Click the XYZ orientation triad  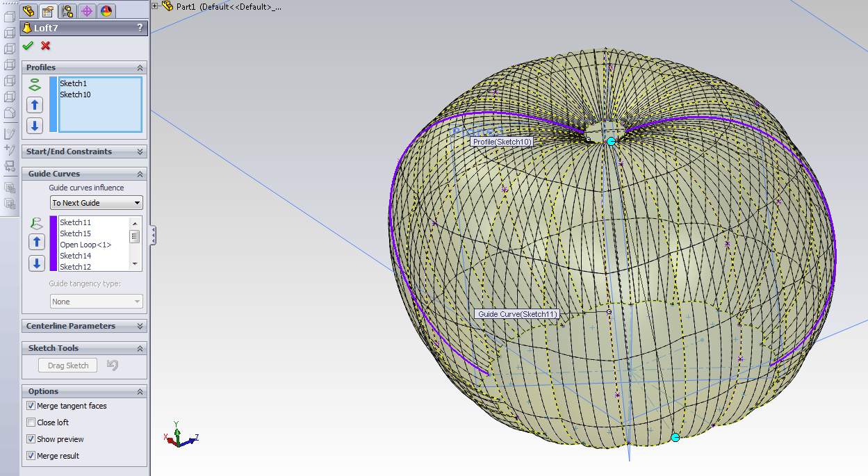click(x=181, y=435)
